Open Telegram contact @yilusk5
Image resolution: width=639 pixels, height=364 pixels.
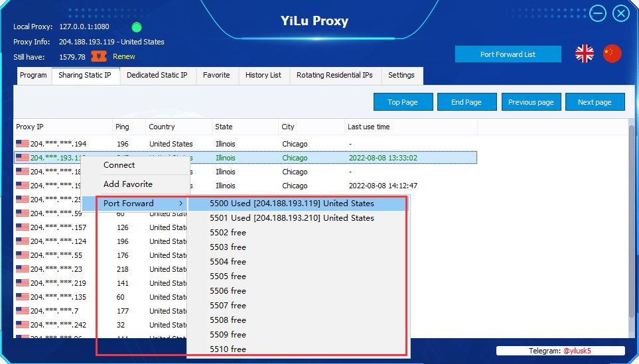[577, 351]
